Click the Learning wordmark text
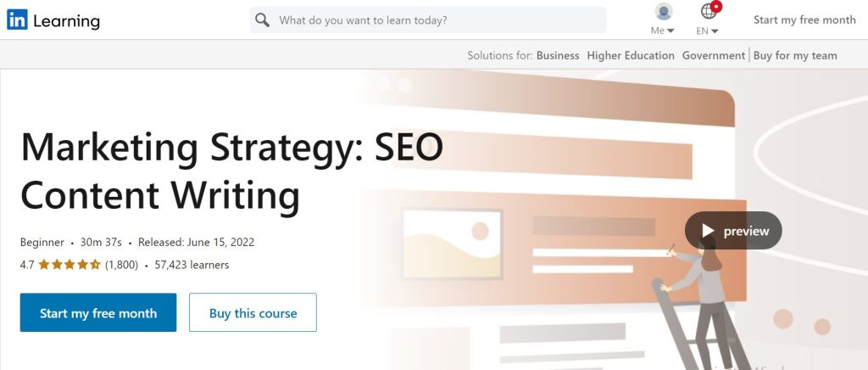Viewport: 868px width, 370px height. 66,21
